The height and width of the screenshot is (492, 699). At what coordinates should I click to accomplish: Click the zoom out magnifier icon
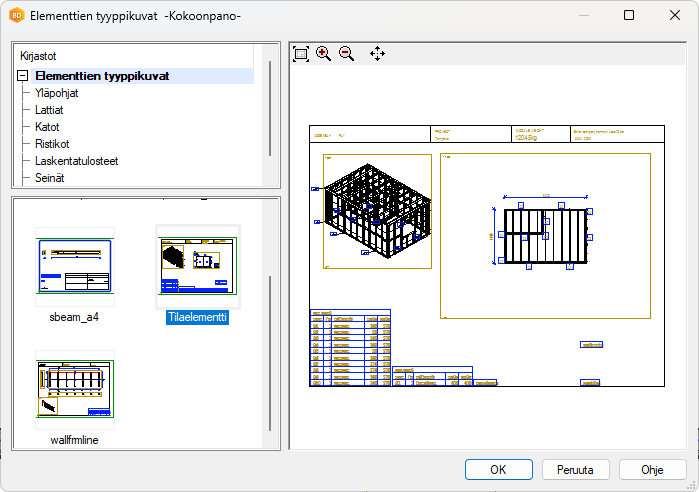point(346,54)
